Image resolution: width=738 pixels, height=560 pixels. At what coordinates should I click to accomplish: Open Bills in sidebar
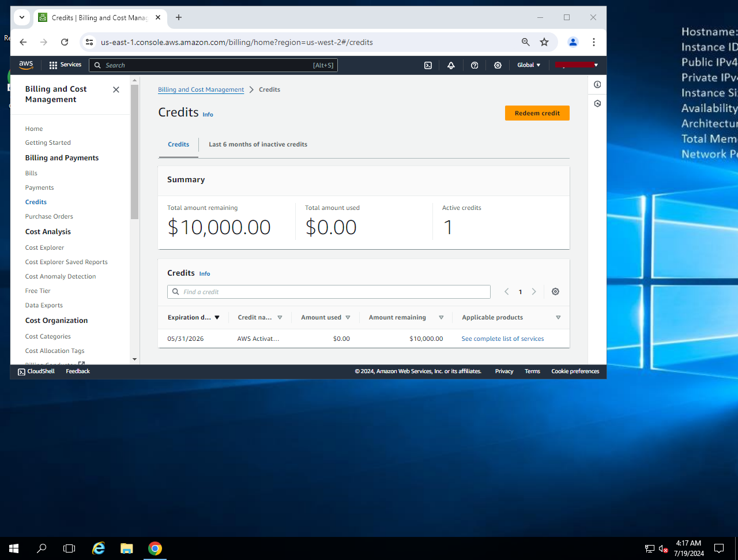click(31, 173)
